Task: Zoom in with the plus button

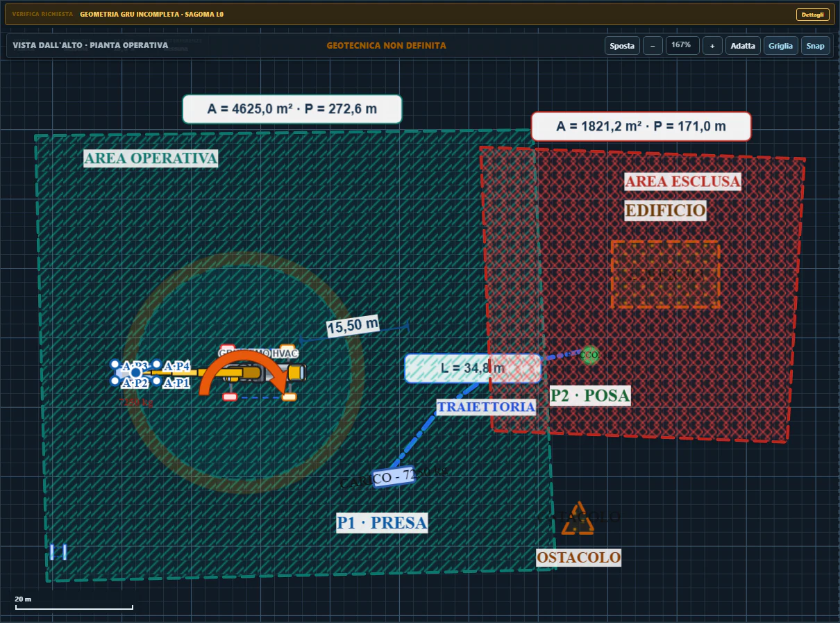Action: (712, 46)
